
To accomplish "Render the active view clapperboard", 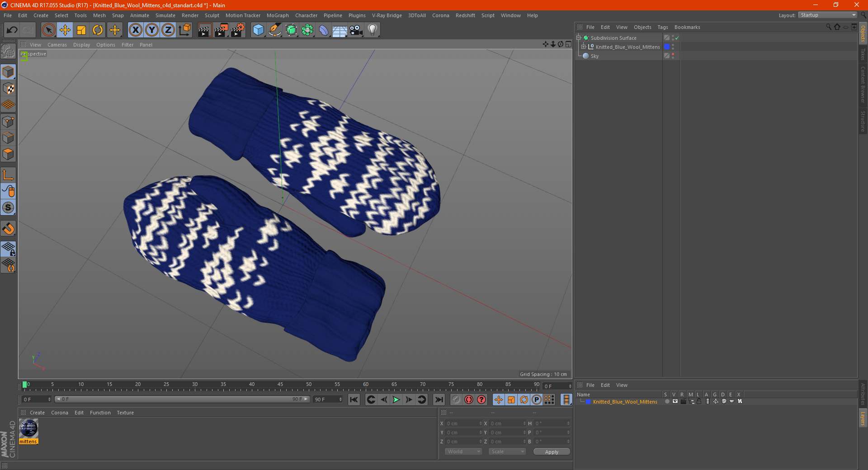I will pos(204,30).
